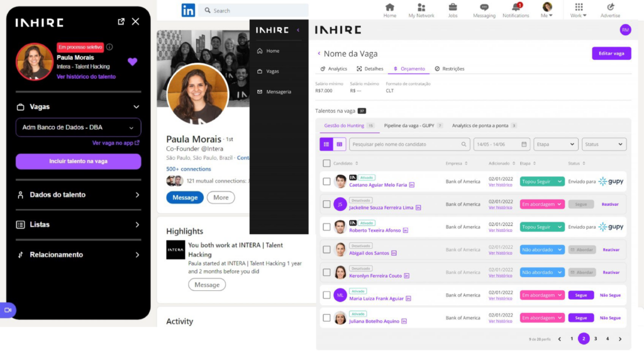Check the box for Keronlyn Ferreira Couto
Image resolution: width=644 pixels, height=357 pixels.
click(326, 272)
